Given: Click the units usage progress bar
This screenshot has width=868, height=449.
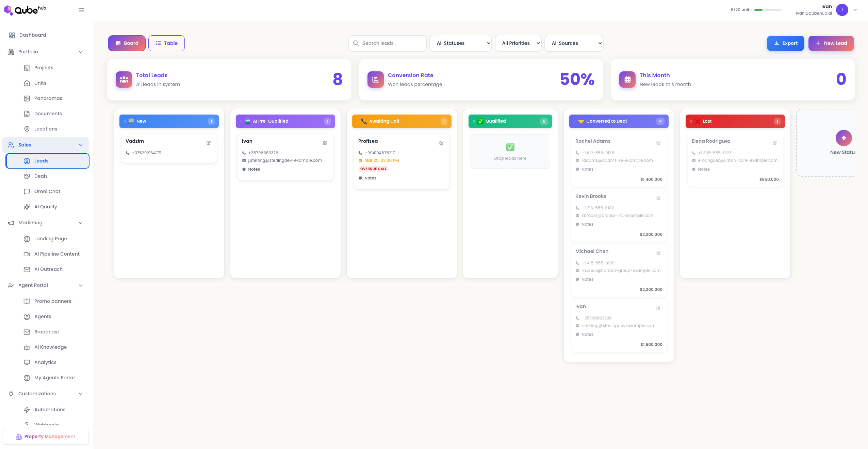Looking at the screenshot, I should (x=768, y=10).
